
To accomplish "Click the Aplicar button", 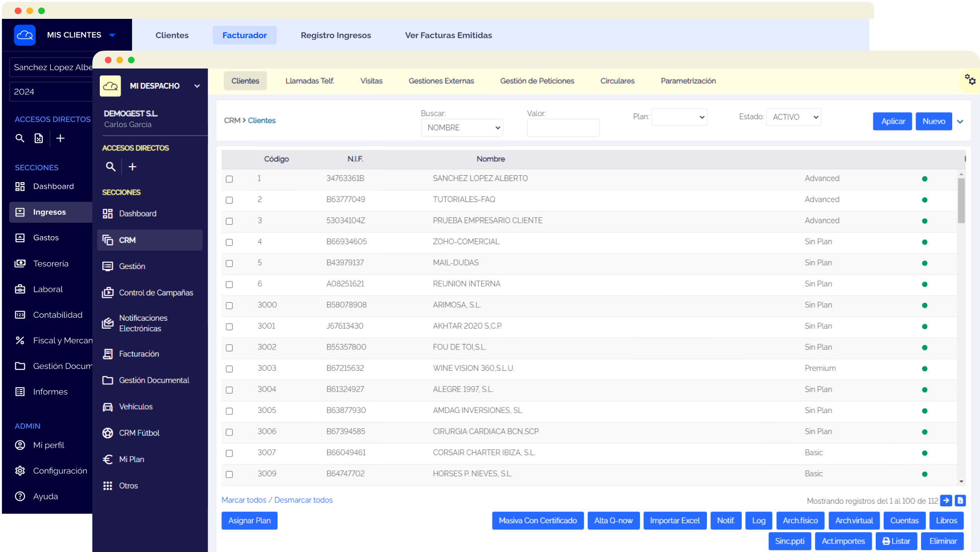I will [x=893, y=121].
